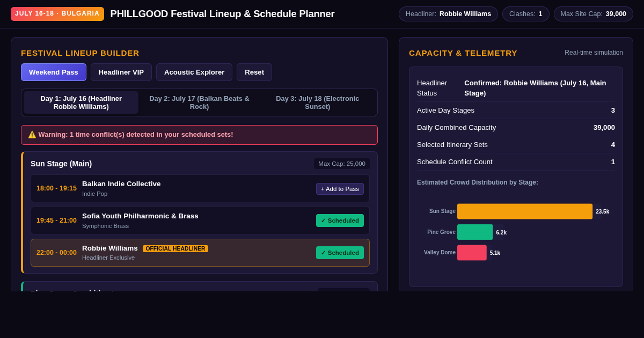Click the Capacity & Telemetry heading
The height and width of the screenshot is (338, 644).
463,53
